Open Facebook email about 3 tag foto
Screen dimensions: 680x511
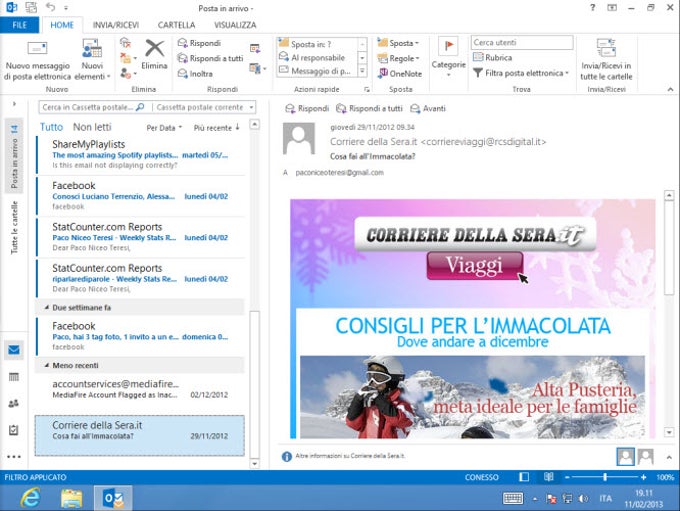tap(141, 336)
